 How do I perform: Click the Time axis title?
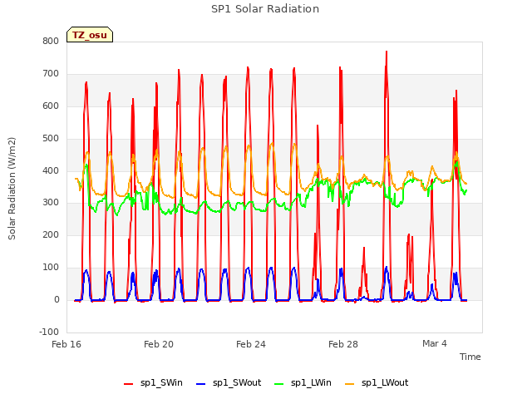[470, 357]
